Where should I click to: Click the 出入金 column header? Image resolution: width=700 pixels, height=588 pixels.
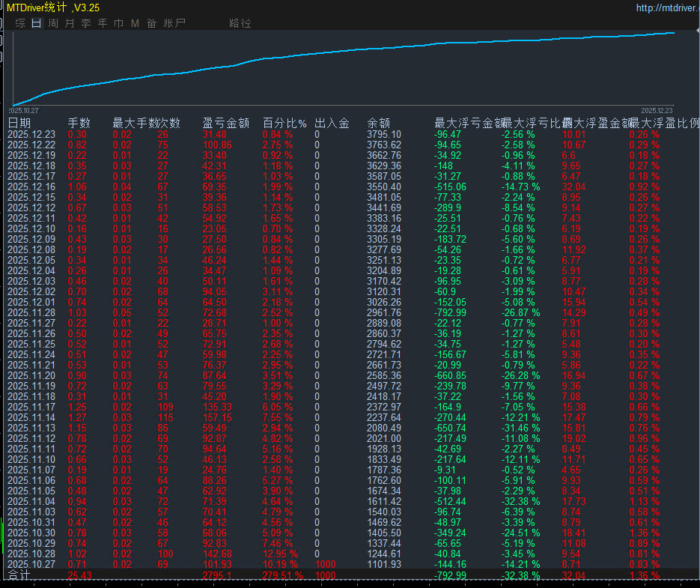[332, 123]
